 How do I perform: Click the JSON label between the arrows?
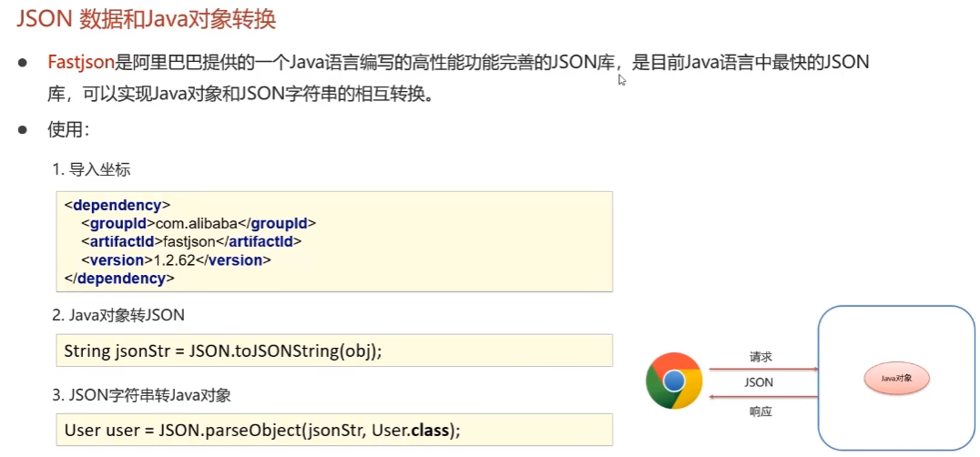(760, 382)
